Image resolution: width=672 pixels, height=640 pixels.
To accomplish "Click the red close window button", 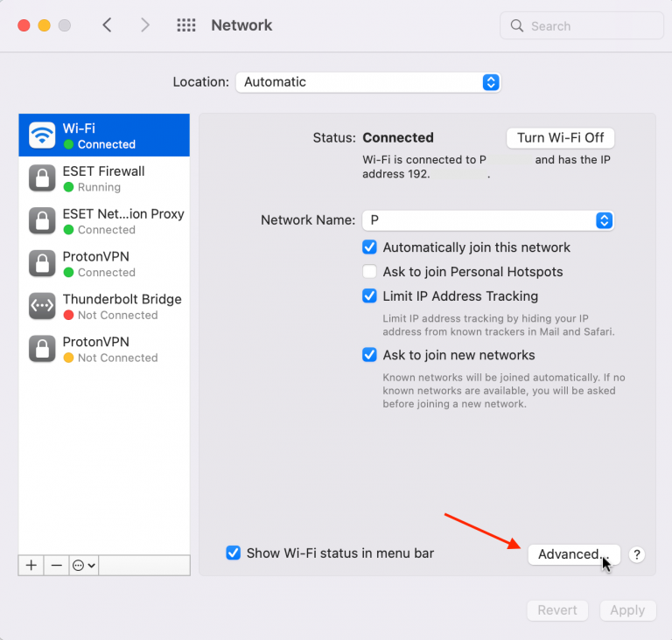I will point(24,25).
